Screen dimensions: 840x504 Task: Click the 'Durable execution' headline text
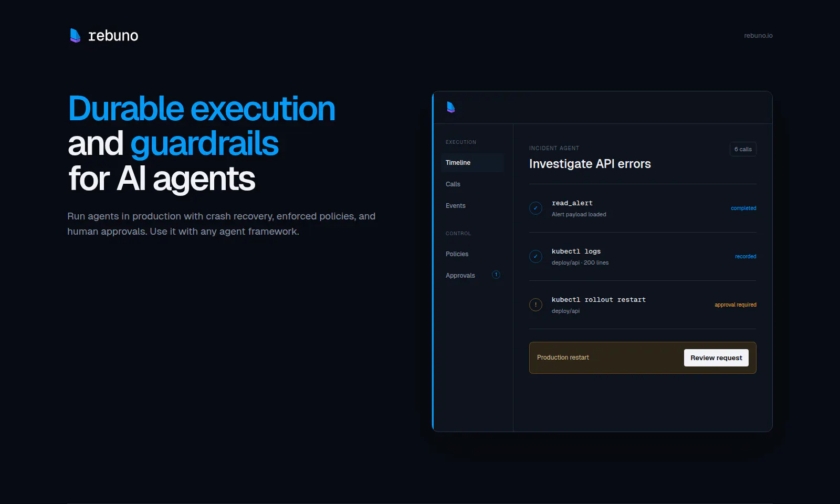click(202, 109)
